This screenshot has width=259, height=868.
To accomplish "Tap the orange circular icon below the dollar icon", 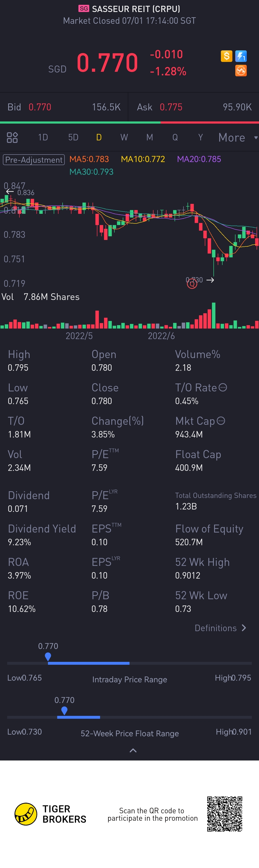I will point(241,71).
